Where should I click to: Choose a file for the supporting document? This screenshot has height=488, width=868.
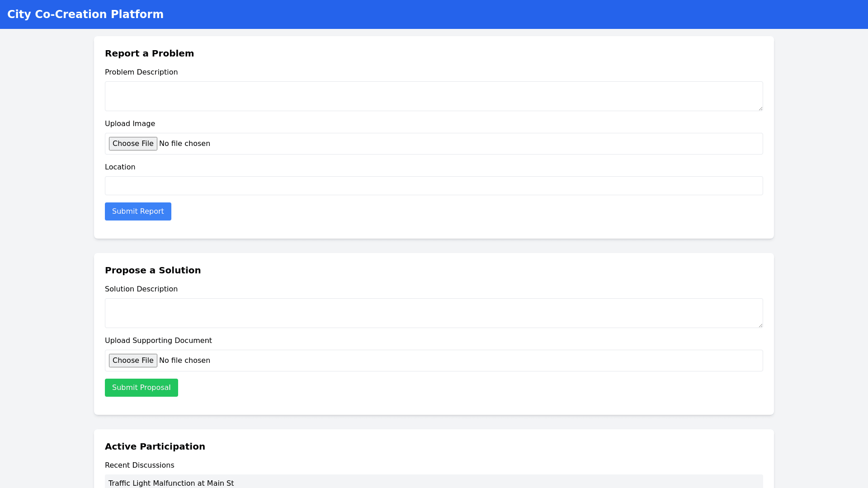coord(133,360)
